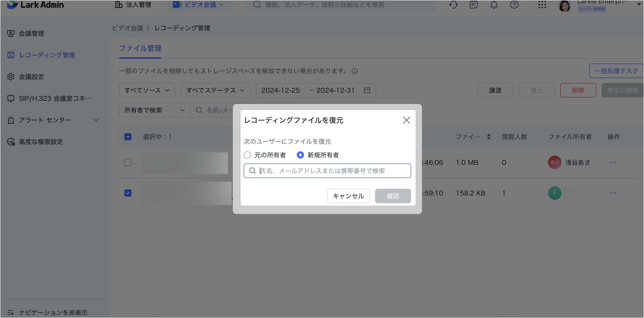644x318 pixels.
Task: Toggle the select-all checkbox in table header
Action: 128,137
